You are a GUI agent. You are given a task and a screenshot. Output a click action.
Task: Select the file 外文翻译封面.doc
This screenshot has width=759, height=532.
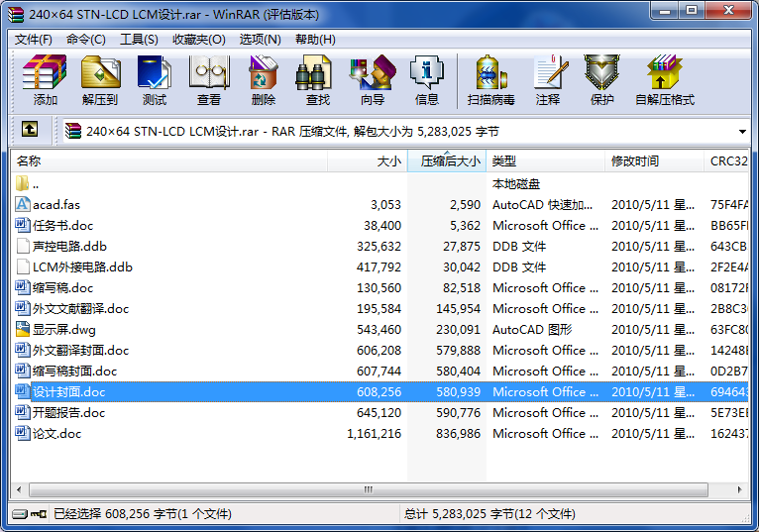click(81, 351)
